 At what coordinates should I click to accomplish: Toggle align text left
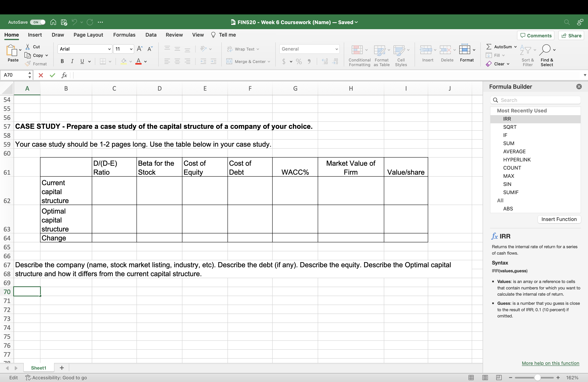tap(167, 61)
